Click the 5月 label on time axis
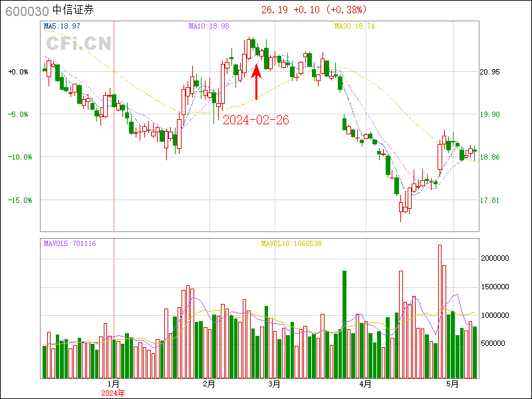Image resolution: width=532 pixels, height=399 pixels. pyautogui.click(x=453, y=384)
